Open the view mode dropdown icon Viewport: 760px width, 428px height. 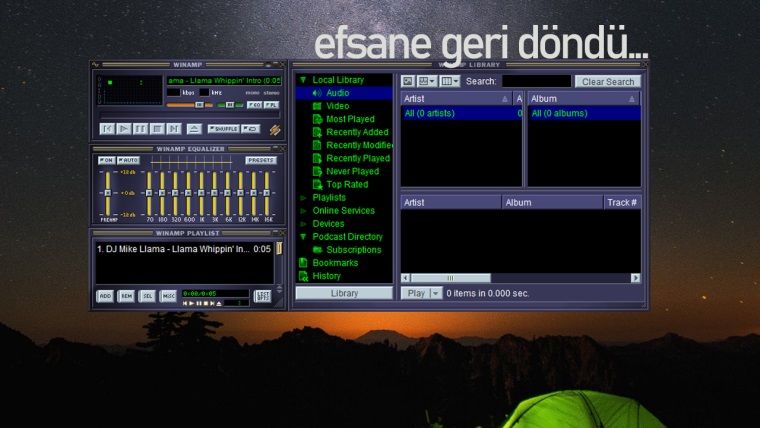click(427, 81)
